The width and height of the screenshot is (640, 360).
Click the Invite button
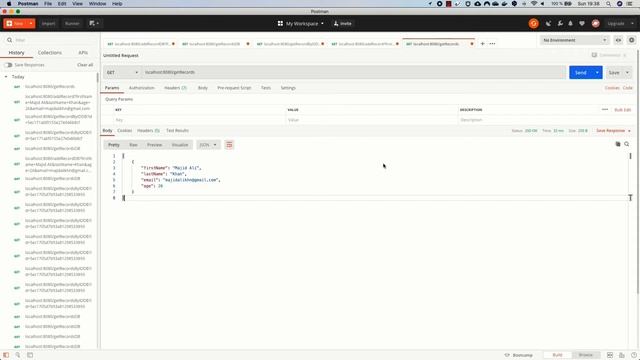coord(342,24)
